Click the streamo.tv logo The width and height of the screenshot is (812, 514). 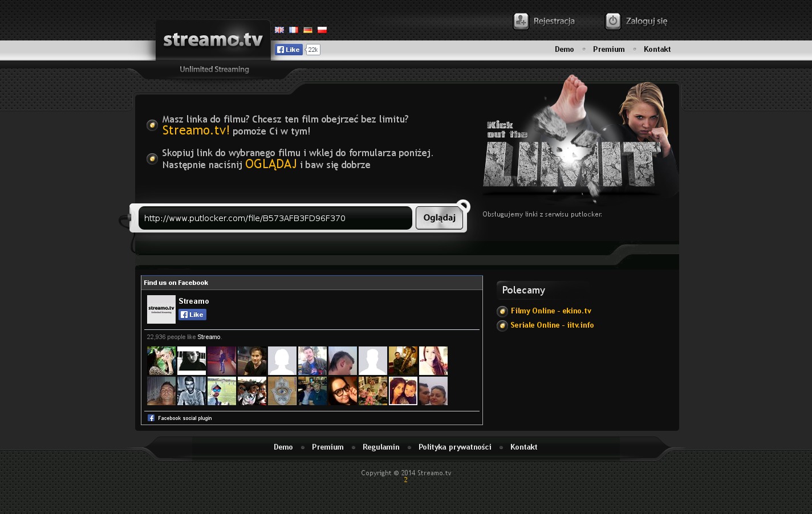213,40
